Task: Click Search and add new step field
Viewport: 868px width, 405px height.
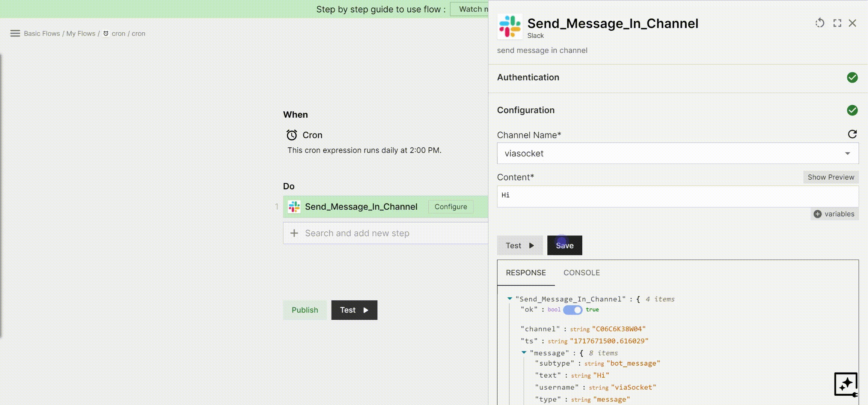Action: pyautogui.click(x=386, y=233)
